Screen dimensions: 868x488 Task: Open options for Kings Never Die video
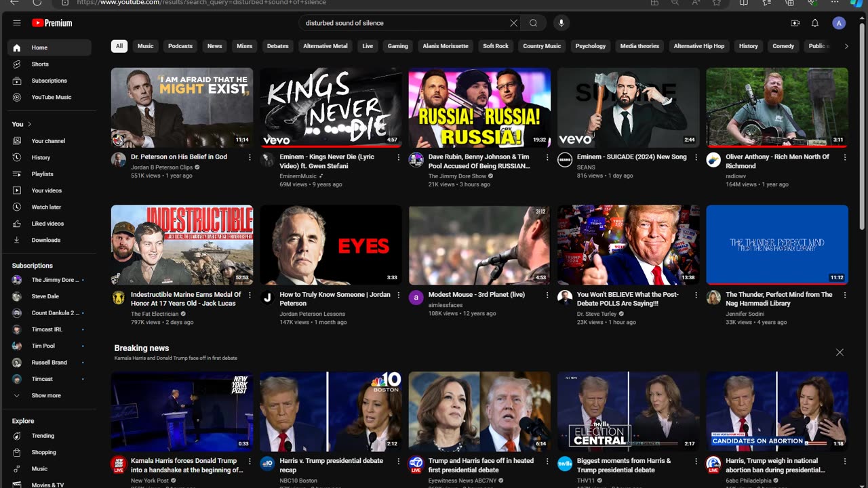click(399, 157)
